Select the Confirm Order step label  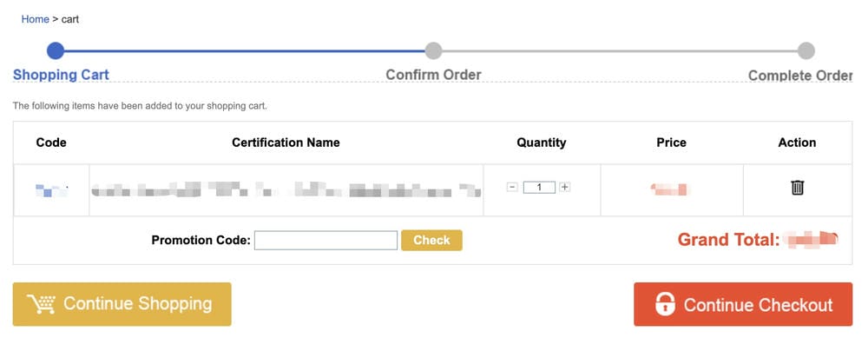pos(433,75)
